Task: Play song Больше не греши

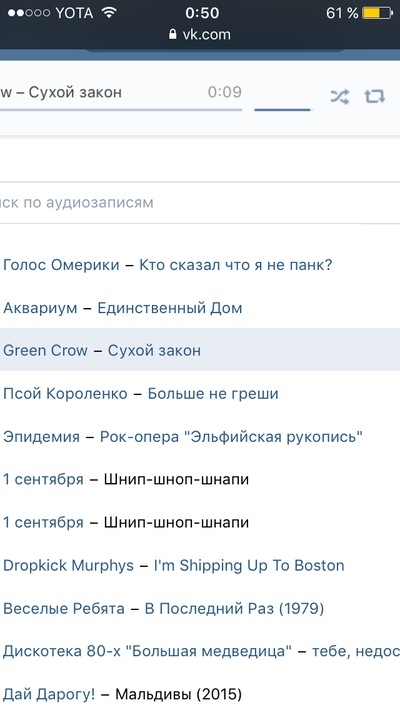Action: (213, 394)
